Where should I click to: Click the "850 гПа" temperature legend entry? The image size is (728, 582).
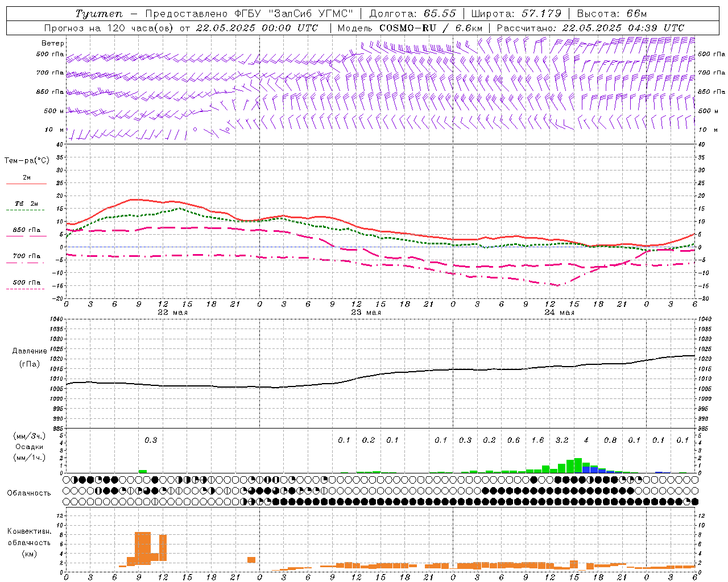click(27, 230)
